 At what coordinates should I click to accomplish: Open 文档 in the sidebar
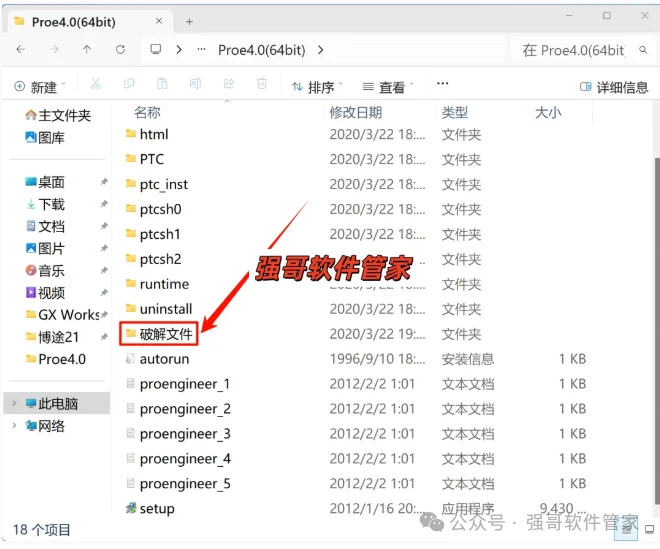click(x=45, y=227)
